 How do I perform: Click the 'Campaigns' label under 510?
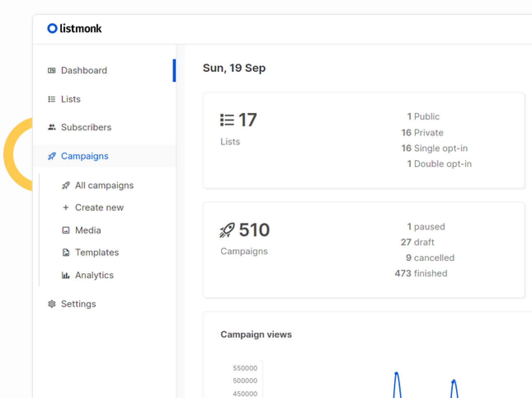[244, 251]
